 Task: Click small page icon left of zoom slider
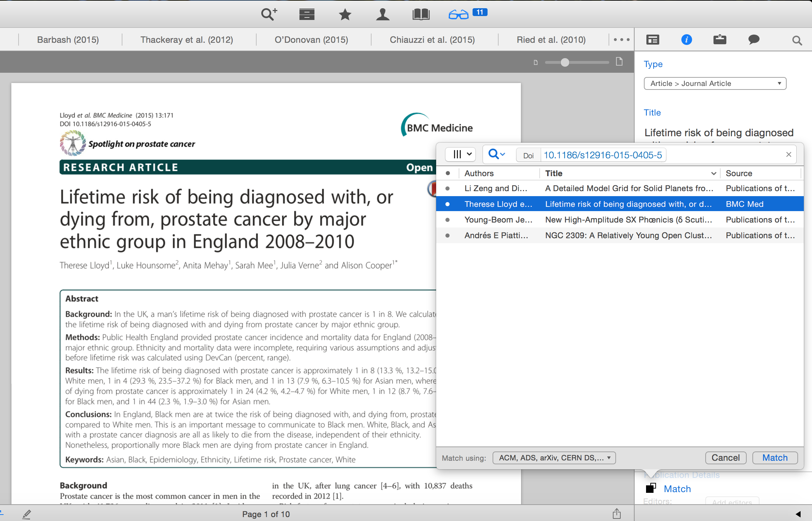click(535, 62)
